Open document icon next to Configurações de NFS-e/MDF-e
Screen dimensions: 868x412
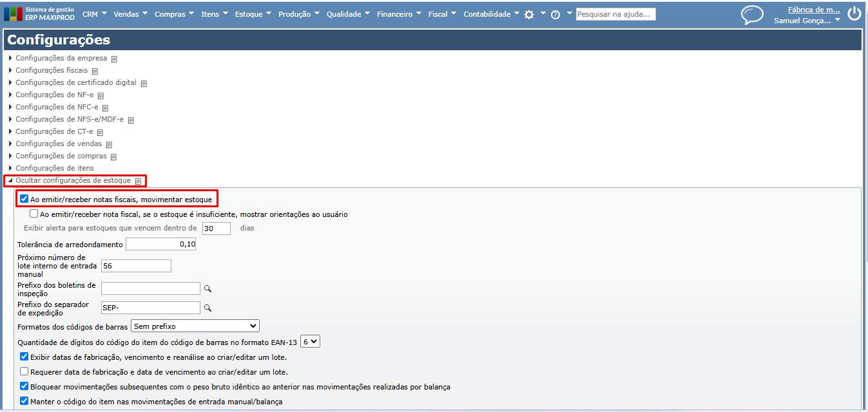[131, 120]
